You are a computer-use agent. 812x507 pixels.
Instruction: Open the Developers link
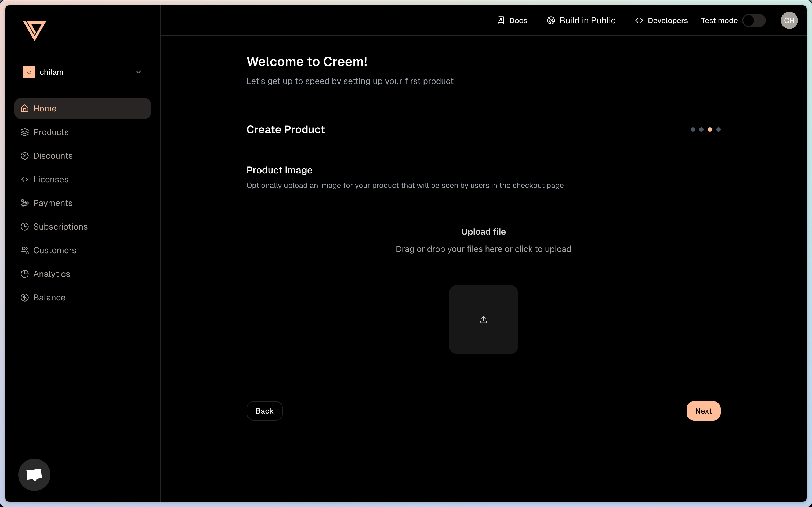point(661,20)
